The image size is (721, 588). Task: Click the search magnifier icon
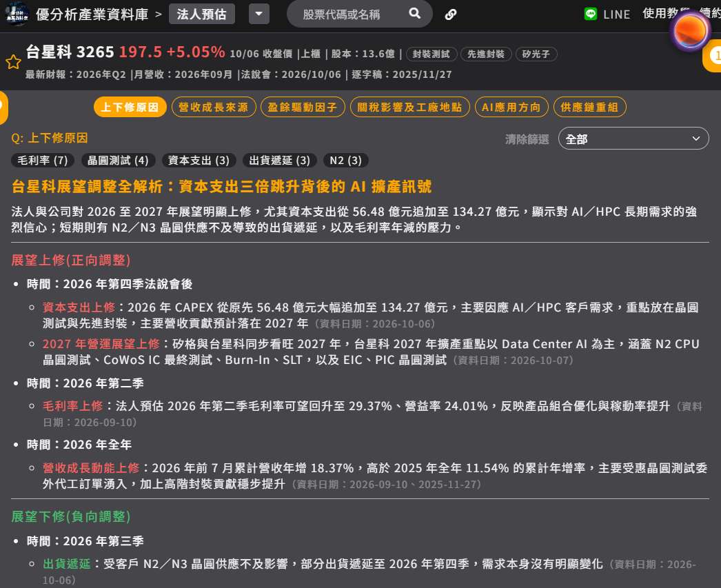(414, 13)
